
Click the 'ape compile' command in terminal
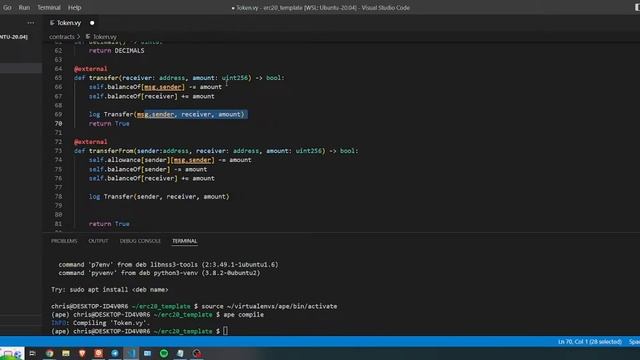pyautogui.click(x=243, y=315)
